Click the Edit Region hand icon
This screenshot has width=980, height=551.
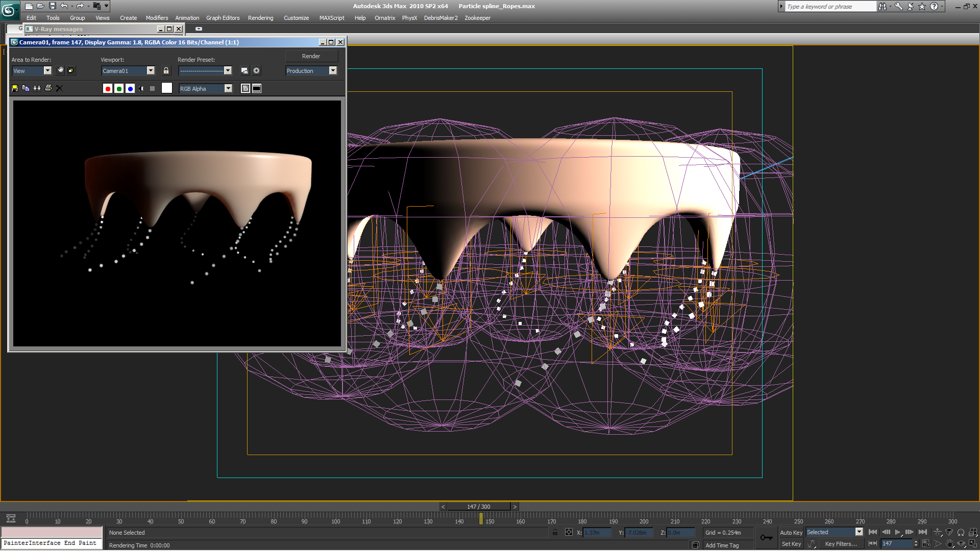point(60,70)
